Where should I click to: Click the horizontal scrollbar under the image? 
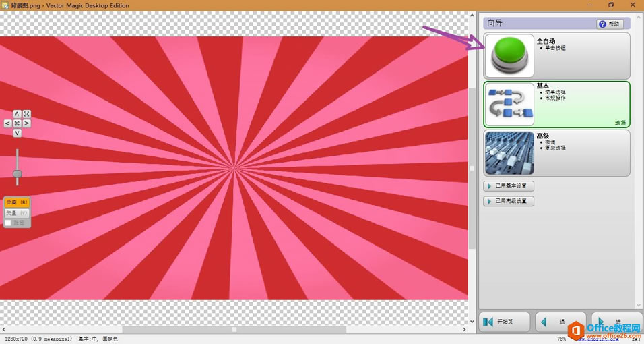pyautogui.click(x=234, y=330)
